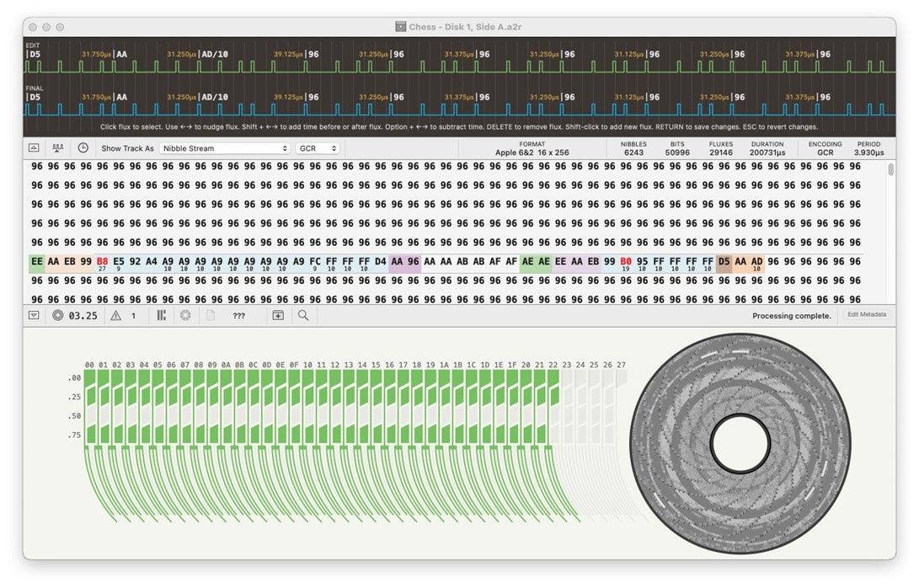The image size is (919, 588).
Task: Click the warning triangle icon
Action: point(116,315)
